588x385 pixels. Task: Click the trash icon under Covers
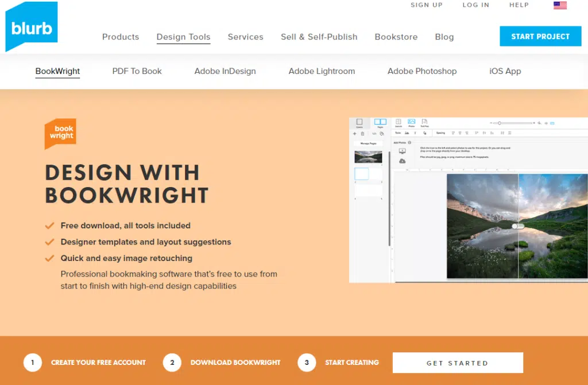pyautogui.click(x=362, y=134)
